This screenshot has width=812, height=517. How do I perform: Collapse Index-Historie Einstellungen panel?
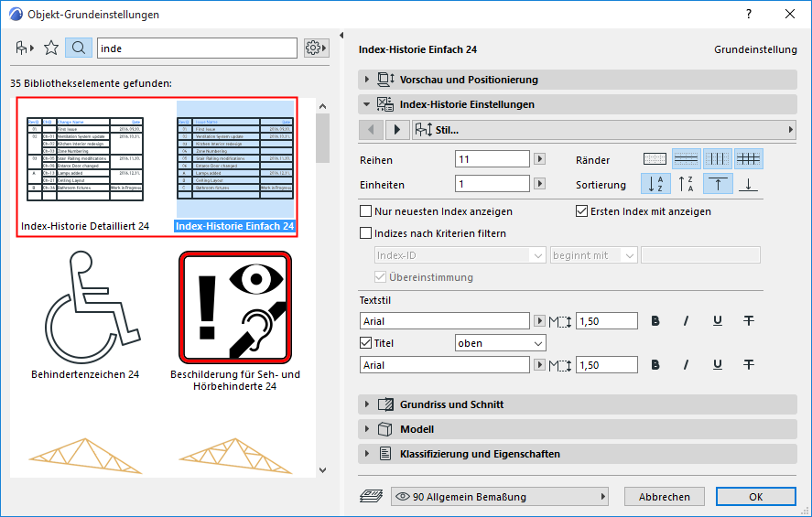578,104
